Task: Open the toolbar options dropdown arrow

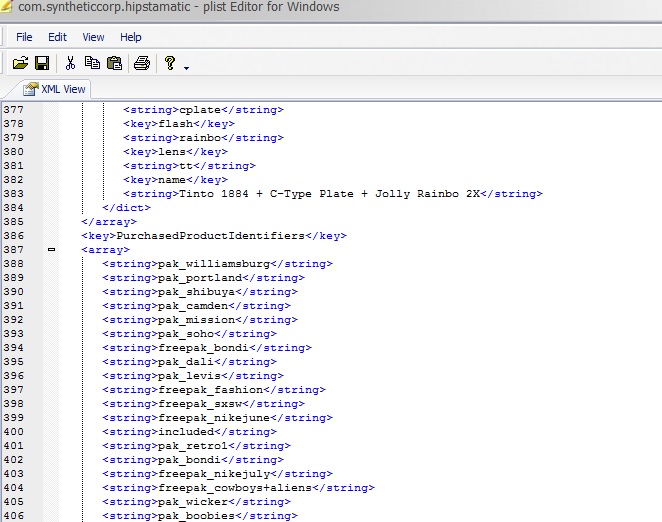Action: coord(187,68)
